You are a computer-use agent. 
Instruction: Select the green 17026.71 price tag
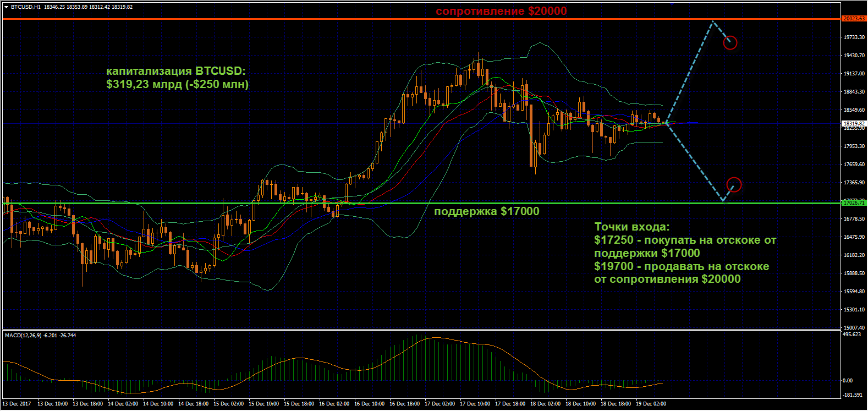(854, 203)
